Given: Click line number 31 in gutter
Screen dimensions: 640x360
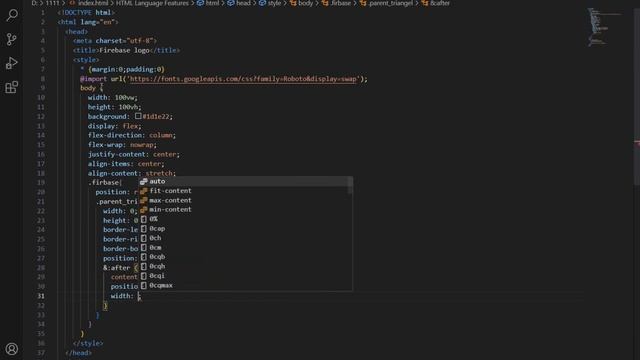Looking at the screenshot, I should [x=41, y=296].
